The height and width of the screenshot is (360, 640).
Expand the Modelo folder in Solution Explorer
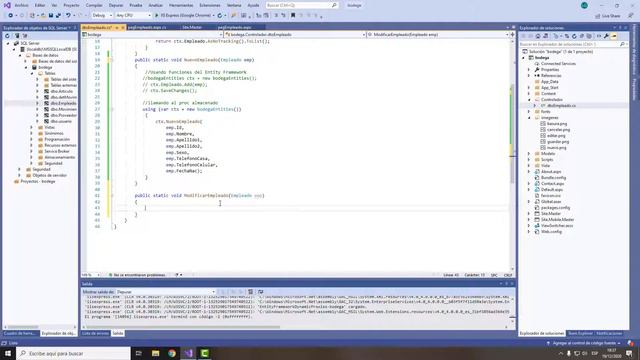pyautogui.click(x=529, y=154)
